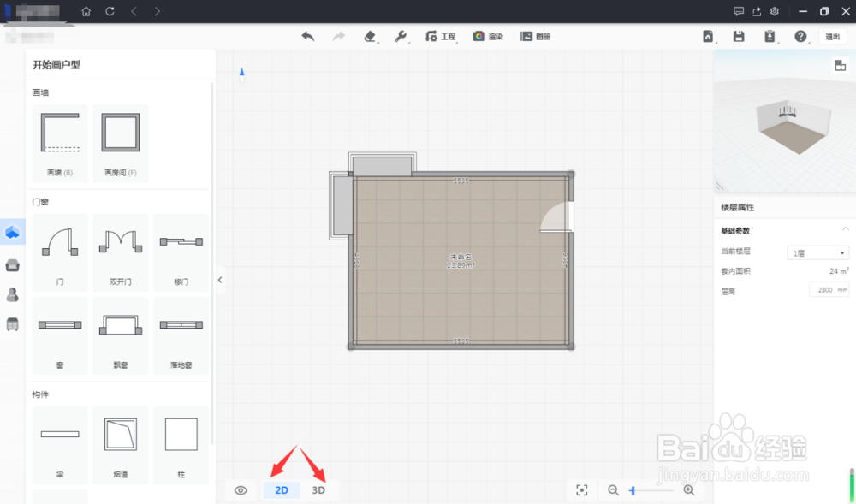856x504 pixels.
Task: Select the 窗 window element
Action: coord(60,336)
